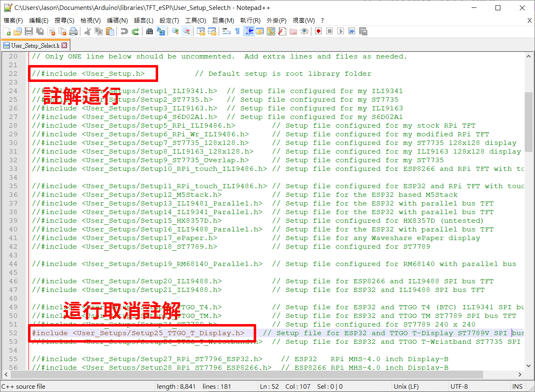Open Find using the binoculars icon
Image resolution: width=535 pixels, height=392 pixels.
pyautogui.click(x=150, y=31)
